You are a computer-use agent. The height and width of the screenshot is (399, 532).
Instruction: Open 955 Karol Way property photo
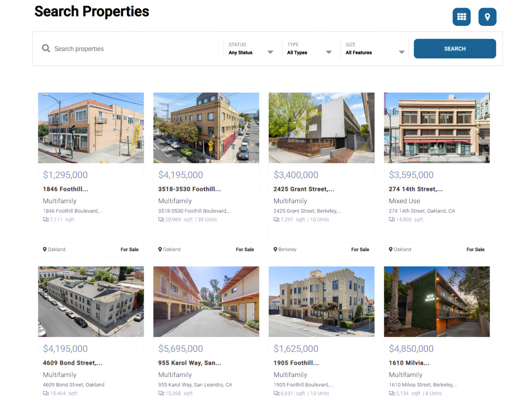pyautogui.click(x=206, y=301)
